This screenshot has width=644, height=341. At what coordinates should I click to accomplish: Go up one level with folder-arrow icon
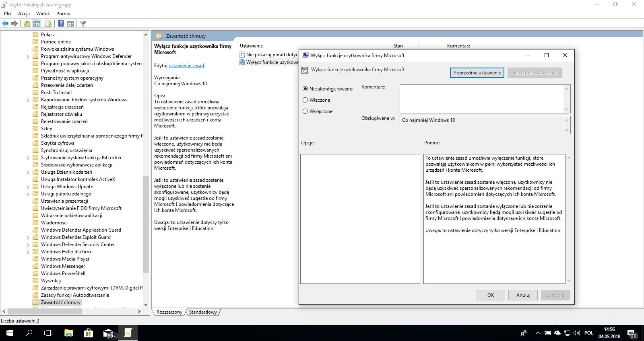[x=27, y=24]
